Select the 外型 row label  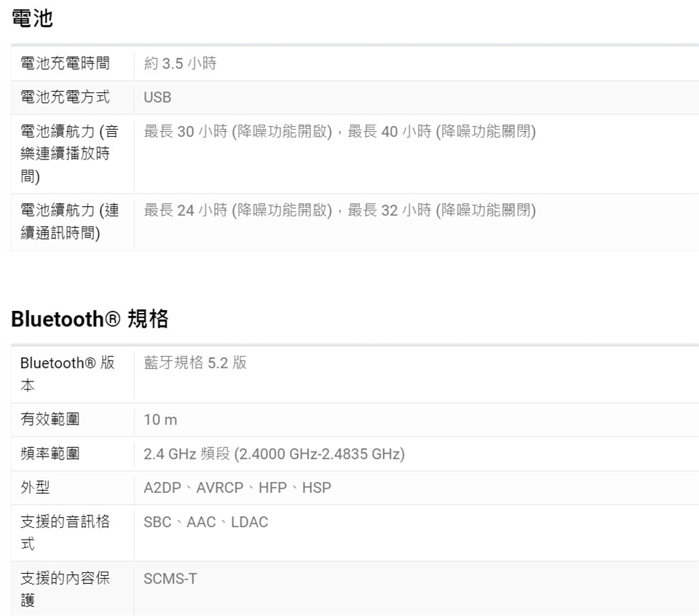click(x=35, y=487)
